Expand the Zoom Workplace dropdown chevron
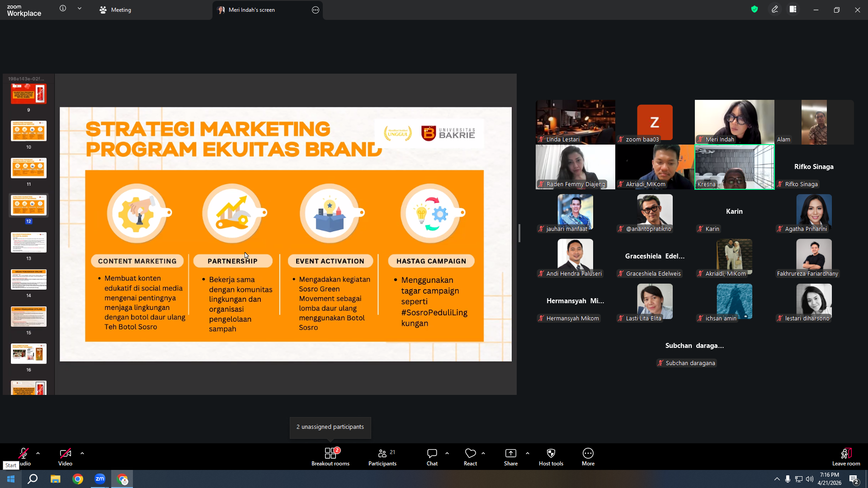The image size is (868, 488). [x=80, y=8]
